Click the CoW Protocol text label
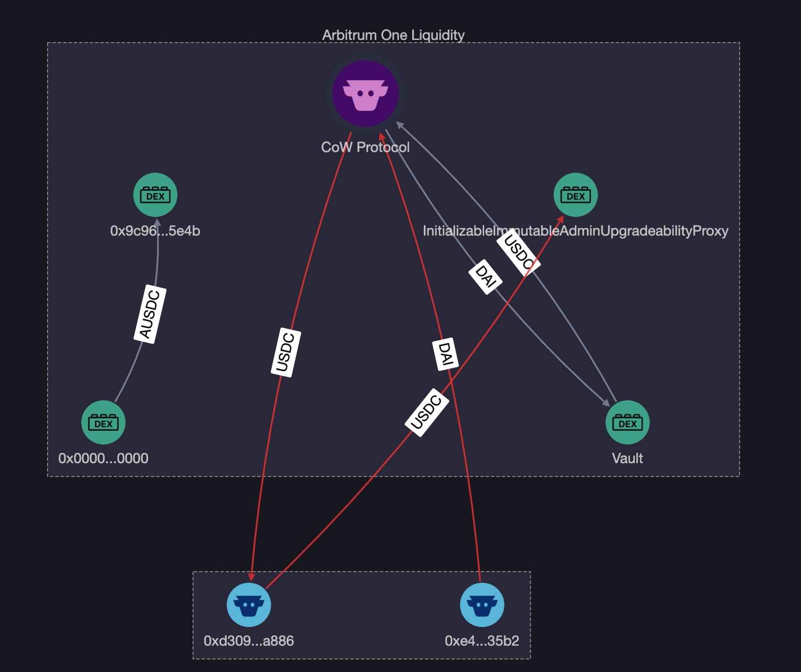This screenshot has width=801, height=672. (365, 147)
